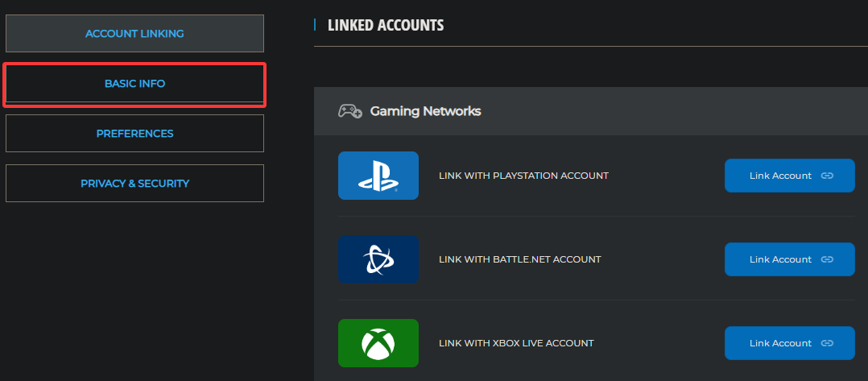Click the Xbox logo tile
Screen dimensions: 868x381
[378, 343]
